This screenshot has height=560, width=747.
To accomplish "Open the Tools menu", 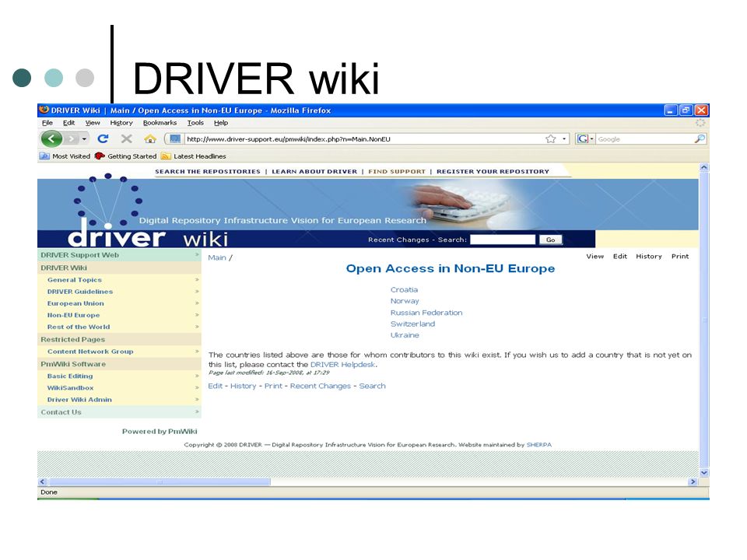I will pyautogui.click(x=195, y=123).
